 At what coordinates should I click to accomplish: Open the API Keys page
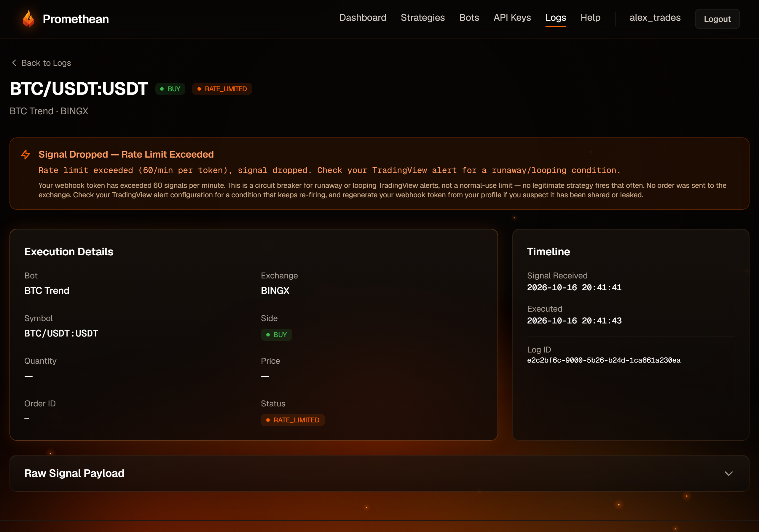tap(512, 17)
